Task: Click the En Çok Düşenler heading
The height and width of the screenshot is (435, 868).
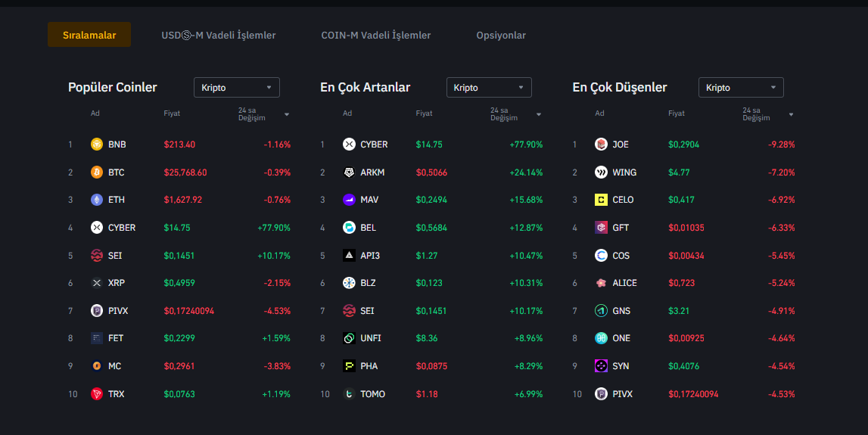Action: coord(620,88)
